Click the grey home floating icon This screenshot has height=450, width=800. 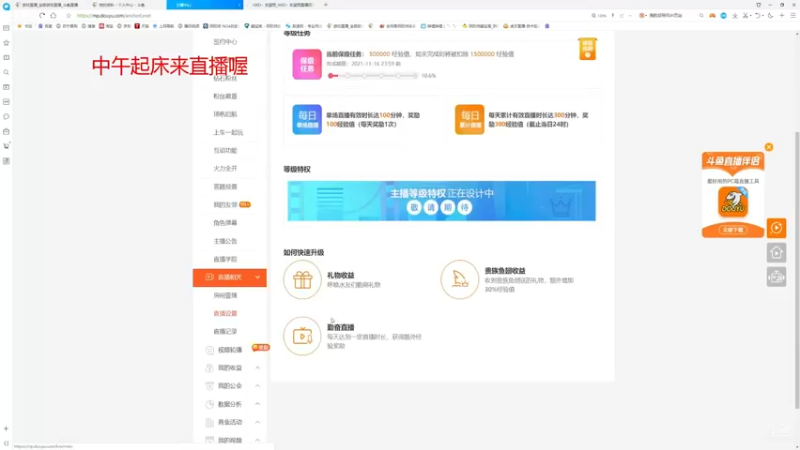(777, 253)
